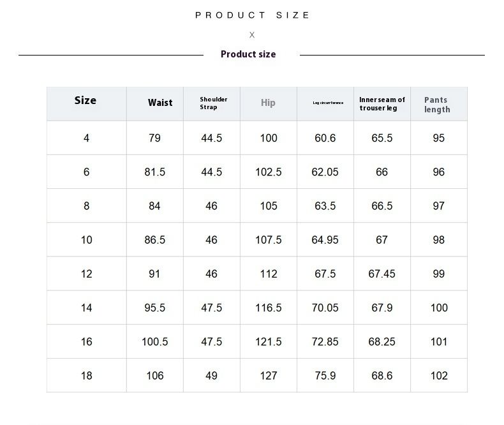The image size is (504, 425).
Task: Click the Hip column header
Action: coord(268,103)
